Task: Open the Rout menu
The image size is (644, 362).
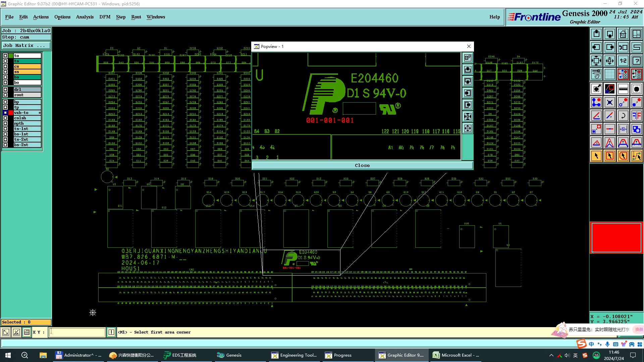Action: coord(136,17)
